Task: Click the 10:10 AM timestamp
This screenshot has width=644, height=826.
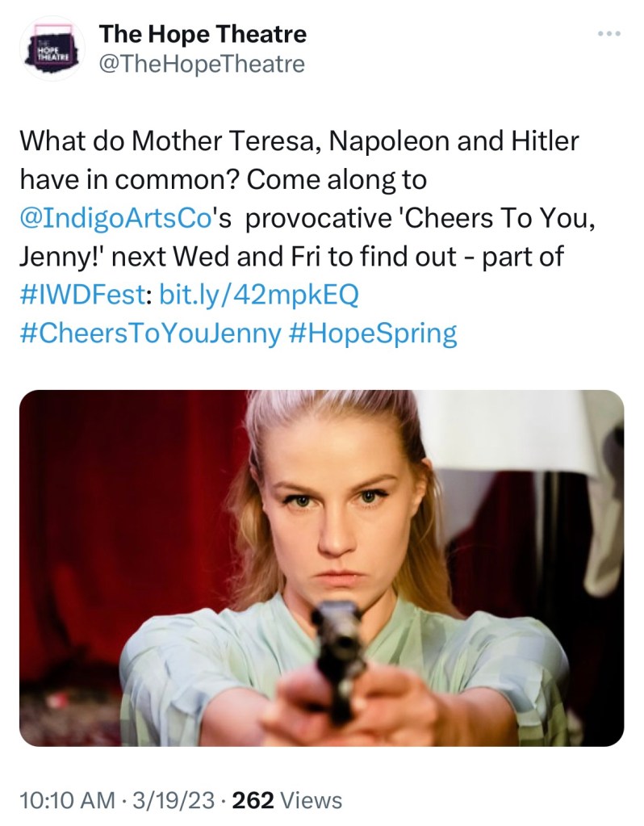Action: [x=67, y=800]
